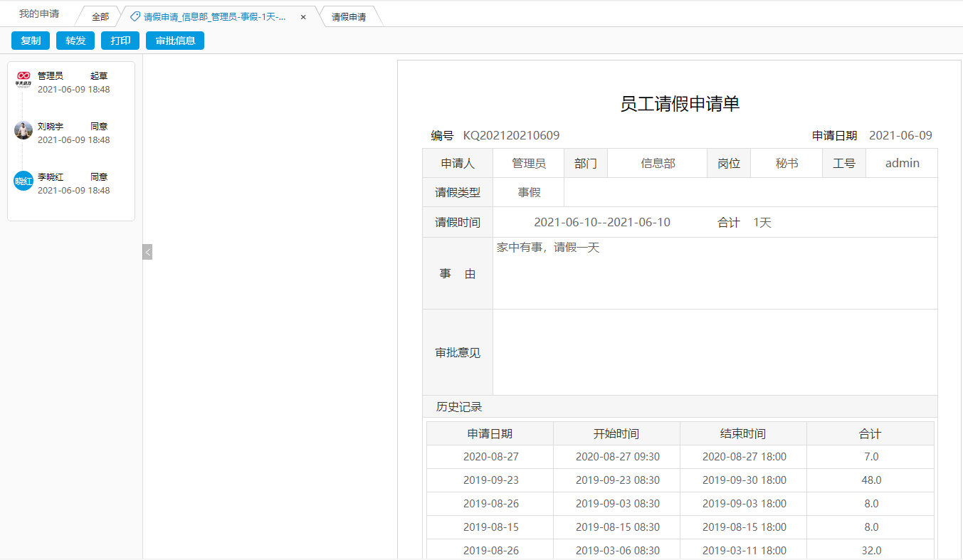Screen dimensions: 963x560
Task: Switch to the 我的申请 tab
Action: click(39, 14)
